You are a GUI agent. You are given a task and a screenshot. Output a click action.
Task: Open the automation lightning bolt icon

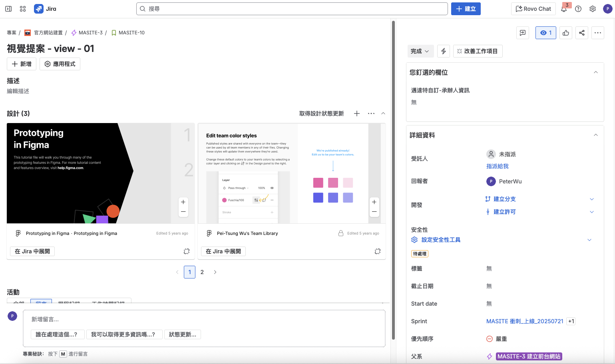[x=444, y=51]
